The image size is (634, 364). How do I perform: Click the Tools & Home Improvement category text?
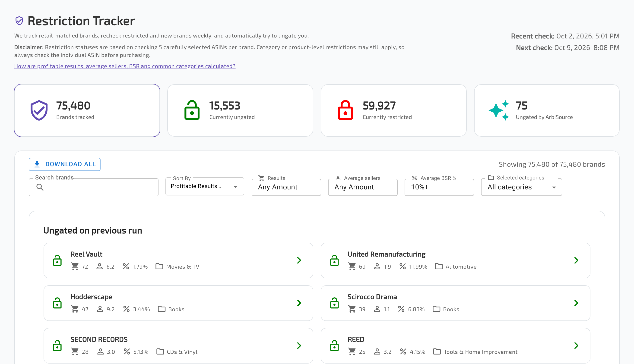[x=480, y=352]
